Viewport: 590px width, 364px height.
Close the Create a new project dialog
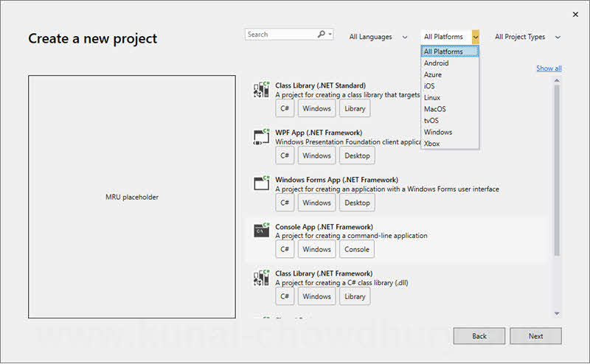(575, 14)
